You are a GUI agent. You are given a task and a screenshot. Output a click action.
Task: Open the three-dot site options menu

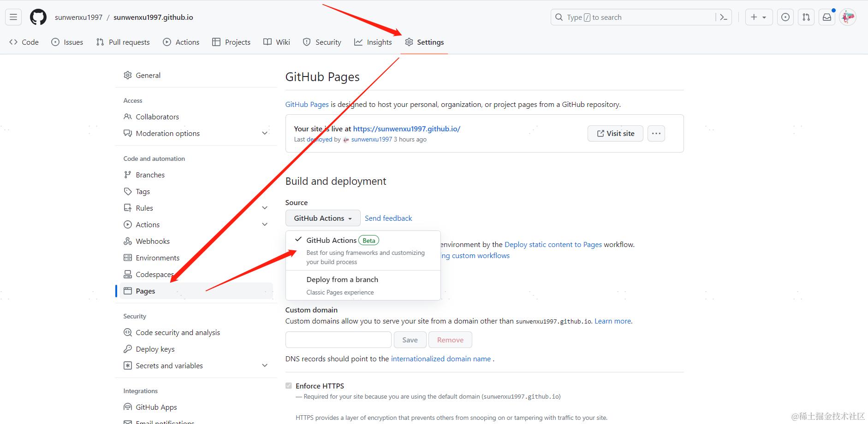656,133
